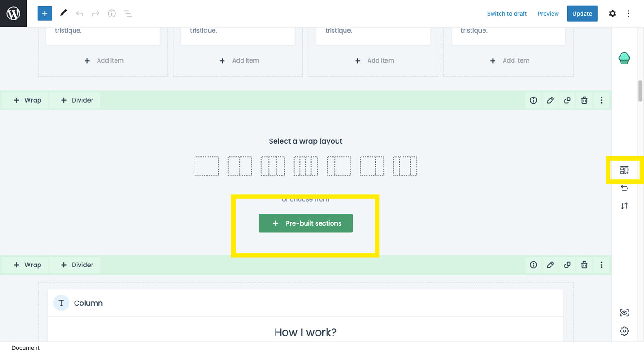Click Switch to draft link
The width and height of the screenshot is (644, 353).
[x=507, y=13]
